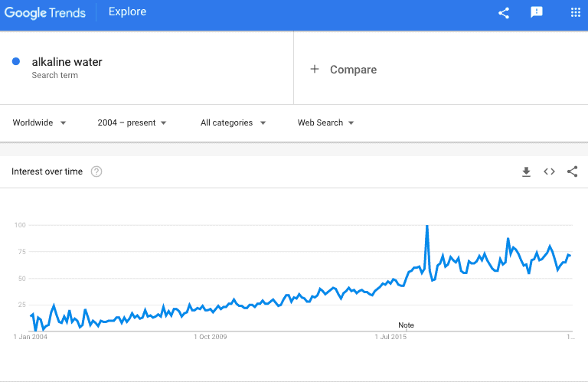Expand the Worldwide region dropdown
Screen dimensions: 588x382
pyautogui.click(x=39, y=122)
